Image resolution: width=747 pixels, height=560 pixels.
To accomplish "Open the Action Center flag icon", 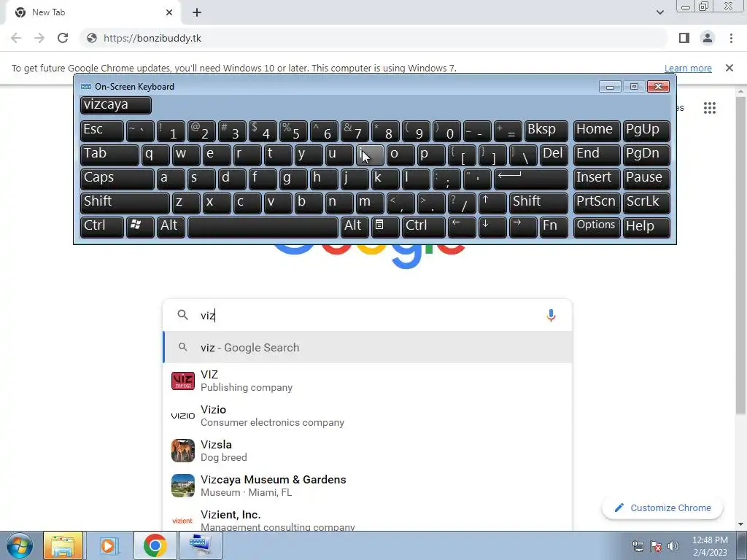I will click(x=656, y=546).
